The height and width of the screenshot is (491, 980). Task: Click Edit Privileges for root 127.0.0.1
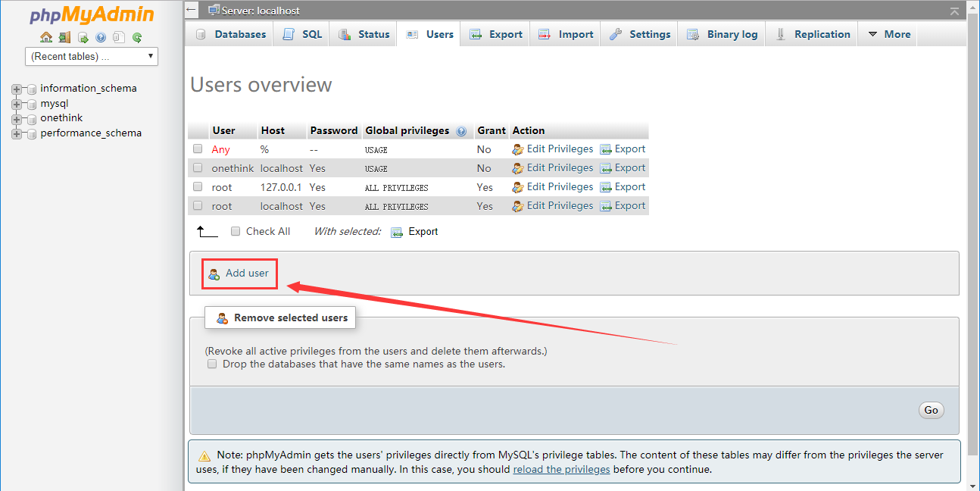click(x=560, y=187)
